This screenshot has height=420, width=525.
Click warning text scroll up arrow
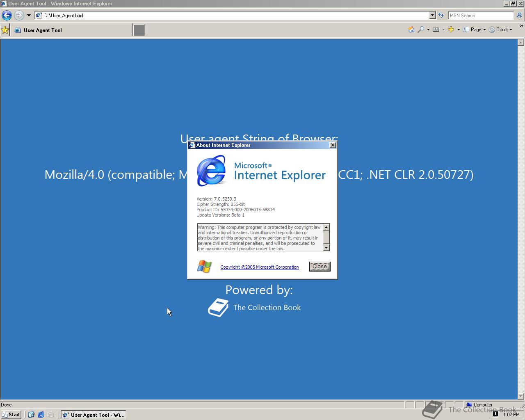tap(326, 227)
